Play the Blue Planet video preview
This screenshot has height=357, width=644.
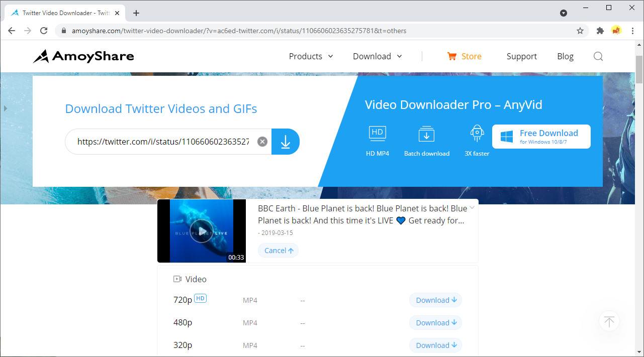coord(202,231)
